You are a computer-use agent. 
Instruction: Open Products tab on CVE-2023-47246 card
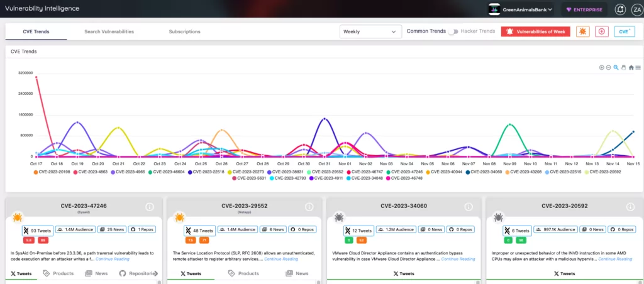[58, 273]
